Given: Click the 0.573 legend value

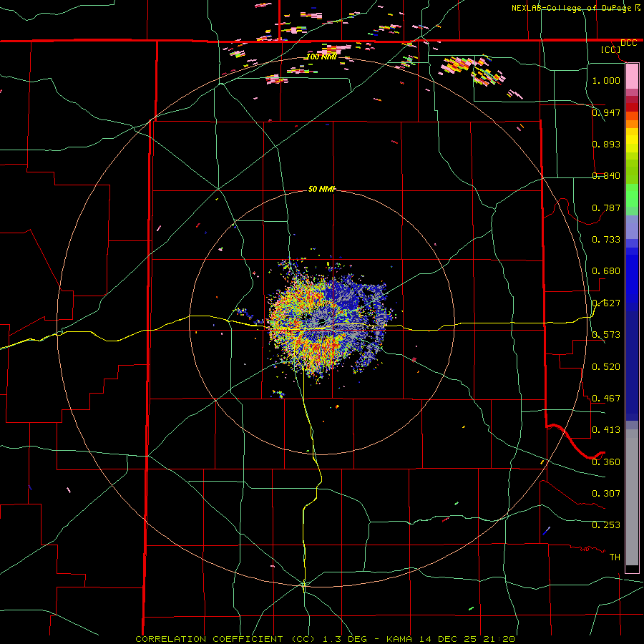Looking at the screenshot, I should (606, 334).
